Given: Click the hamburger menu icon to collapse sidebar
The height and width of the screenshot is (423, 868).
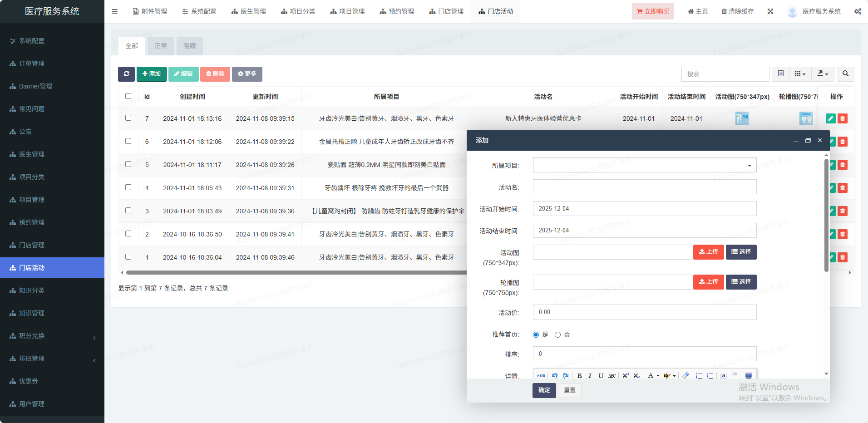Looking at the screenshot, I should [x=115, y=11].
